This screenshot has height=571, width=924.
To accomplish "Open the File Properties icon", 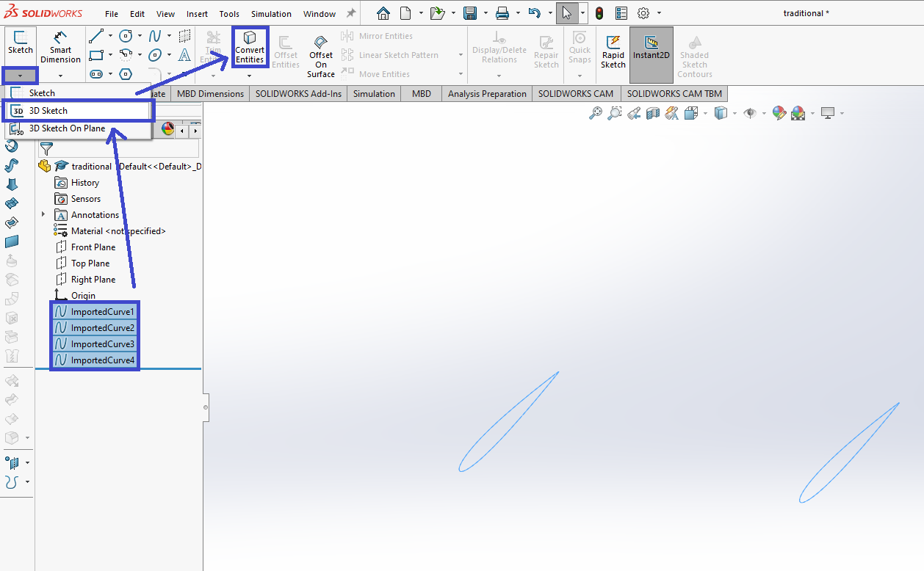I will [x=621, y=13].
